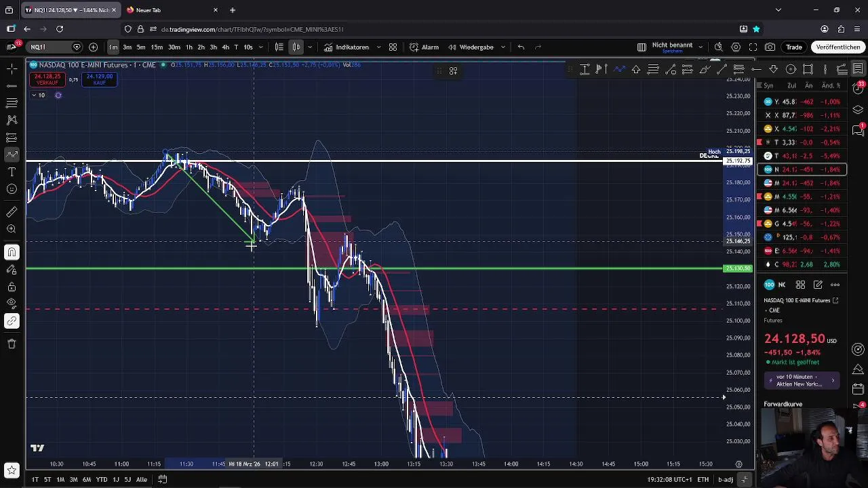Expand the Nicht benannt layout dropdown
This screenshot has width=868, height=488.
click(x=701, y=47)
